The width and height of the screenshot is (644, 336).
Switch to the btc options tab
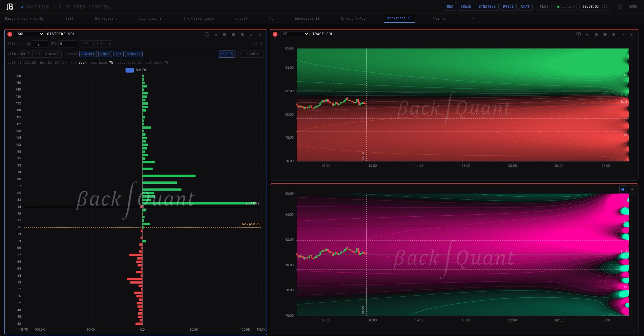(x=150, y=18)
